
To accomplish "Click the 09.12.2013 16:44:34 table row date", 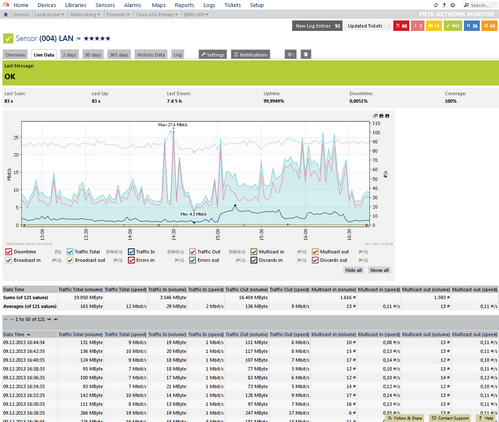I will [x=24, y=342].
